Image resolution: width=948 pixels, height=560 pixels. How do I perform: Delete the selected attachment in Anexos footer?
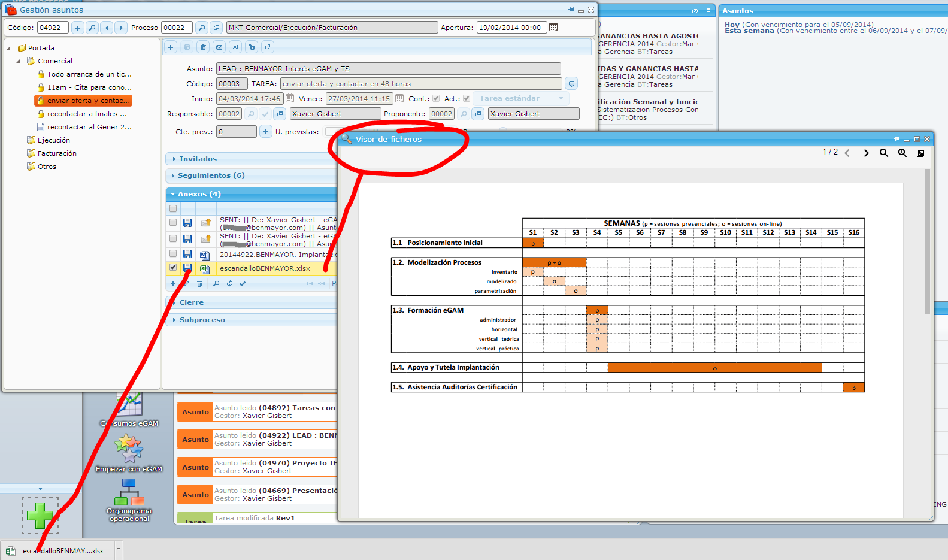pyautogui.click(x=200, y=284)
